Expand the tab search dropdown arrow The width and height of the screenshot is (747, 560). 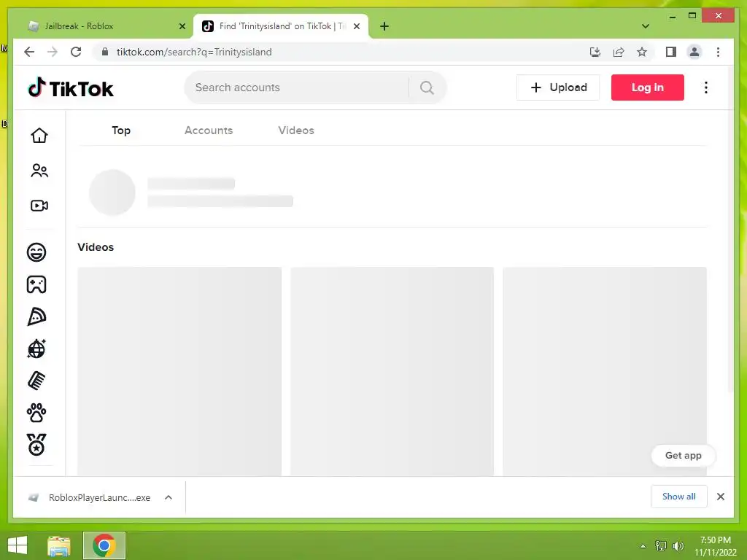point(645,26)
